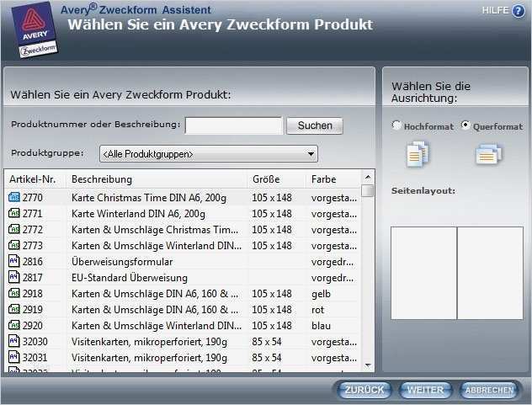Viewport: 532px width, 405px height.
Task: Click the A5 icon beside article 2772
Action: pos(14,229)
